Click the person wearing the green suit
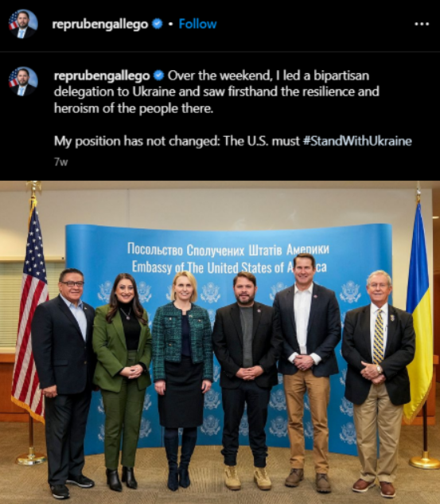The height and width of the screenshot is (504, 440). tap(122, 379)
